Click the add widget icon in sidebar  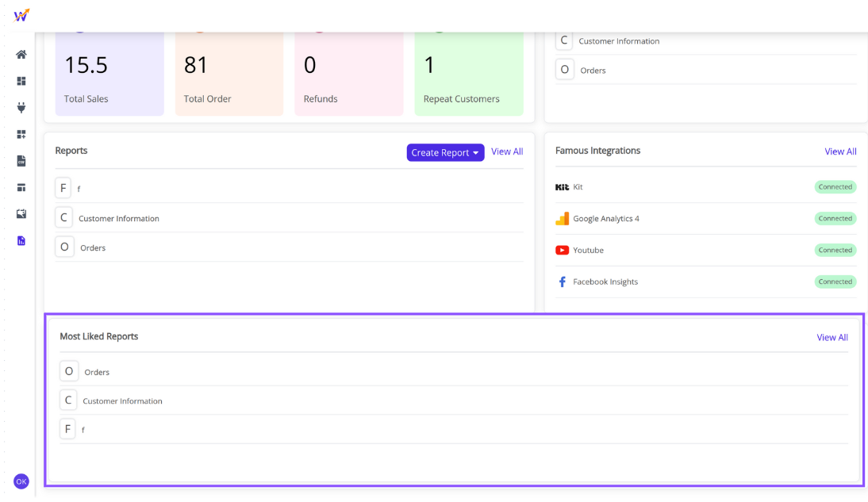tap(21, 134)
